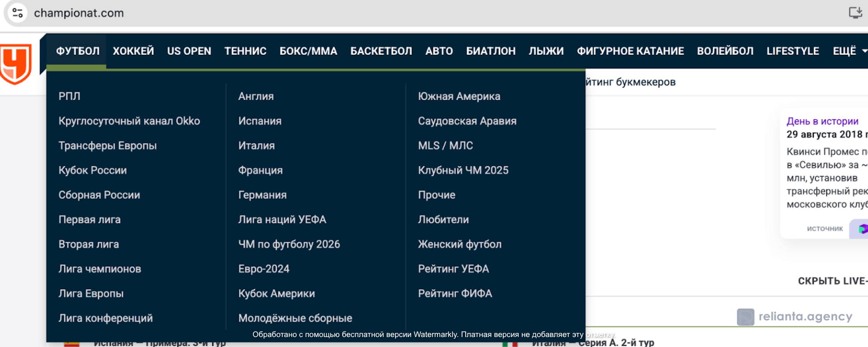The width and height of the screenshot is (868, 347).
Task: Expand the ЕЩЁ dropdown menu
Action: tap(849, 51)
